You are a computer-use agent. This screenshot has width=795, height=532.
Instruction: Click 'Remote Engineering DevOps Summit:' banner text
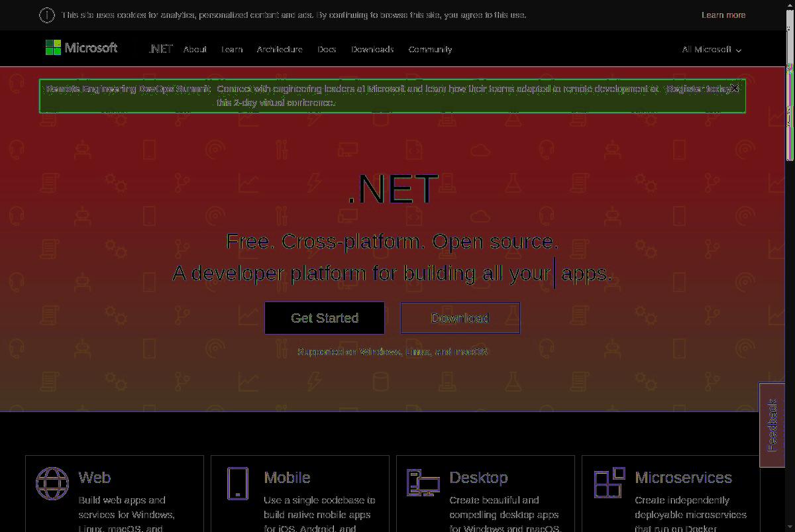(x=129, y=89)
